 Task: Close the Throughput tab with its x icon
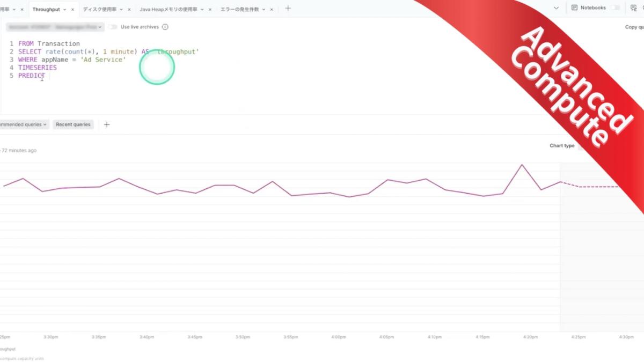tap(72, 10)
